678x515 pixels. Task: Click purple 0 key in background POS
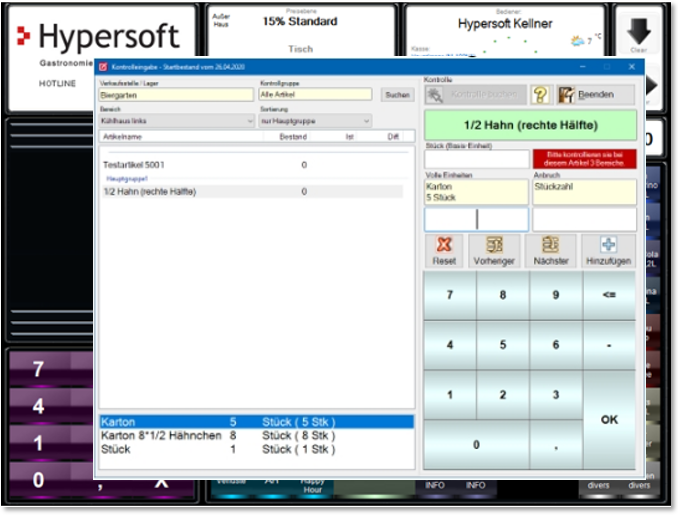click(38, 480)
